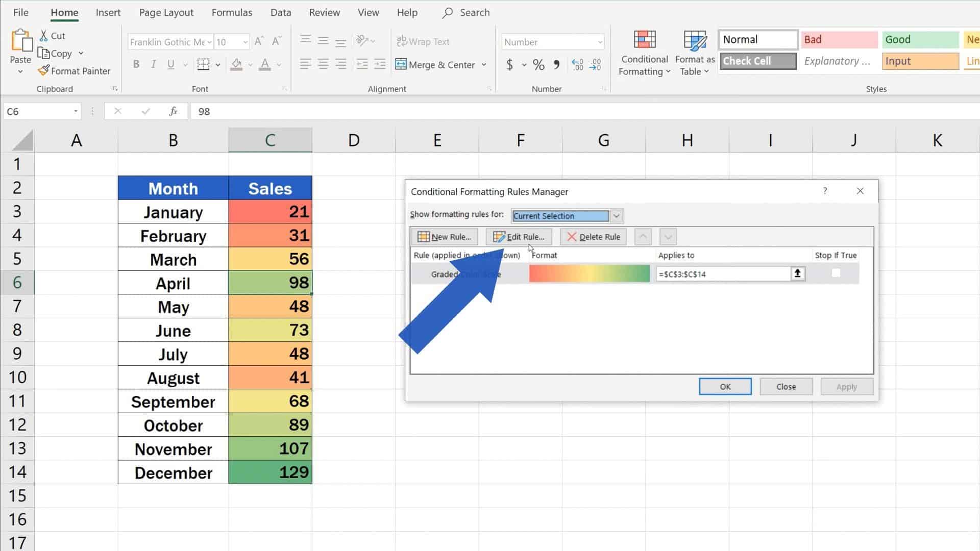980x551 pixels.
Task: Open the Conditional Formatting menu
Action: coord(644,53)
